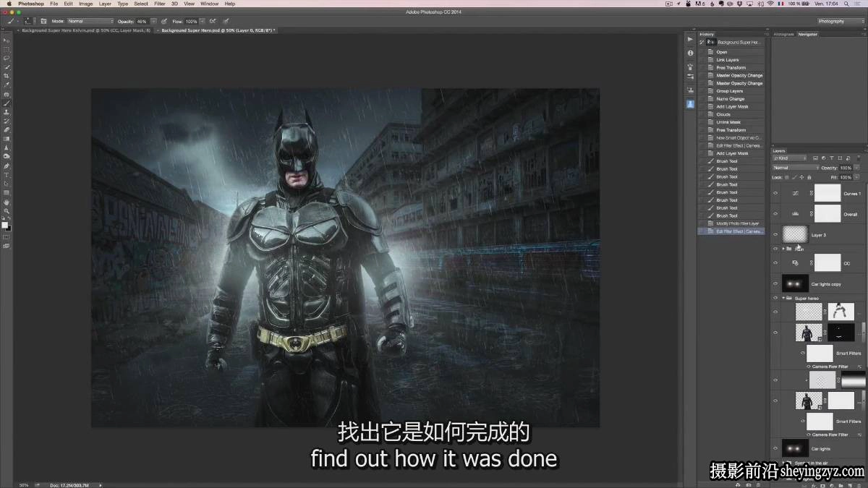Open the Flow slider dropdown in options bar
This screenshot has height=488, width=868.
point(203,22)
